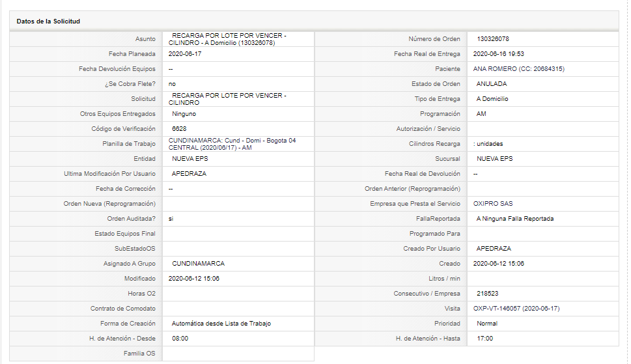This screenshot has height=364, width=631.
Task: Click the 'Familia OS' label
Action: (x=139, y=354)
